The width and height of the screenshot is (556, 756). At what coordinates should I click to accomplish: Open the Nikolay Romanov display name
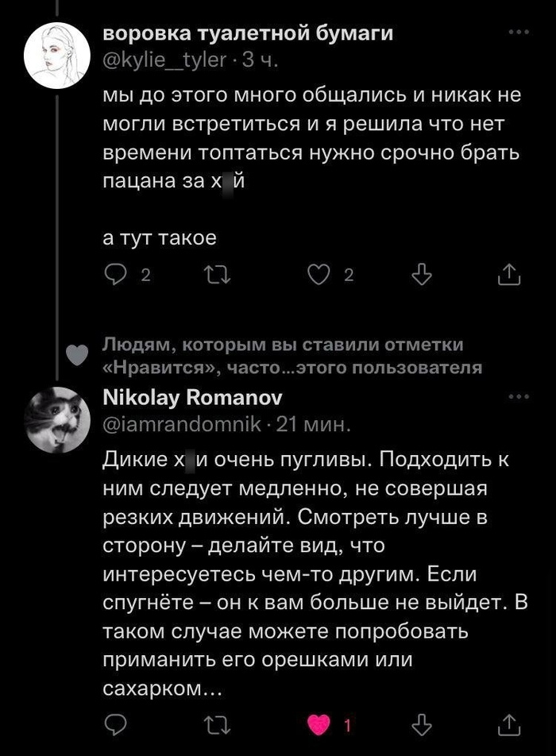(x=192, y=396)
